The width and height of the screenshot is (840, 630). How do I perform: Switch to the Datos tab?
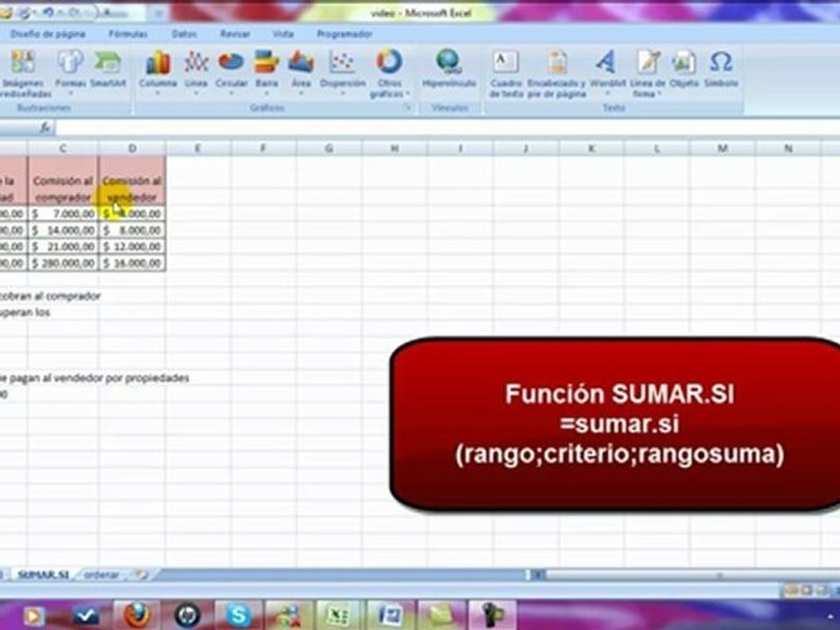(184, 34)
